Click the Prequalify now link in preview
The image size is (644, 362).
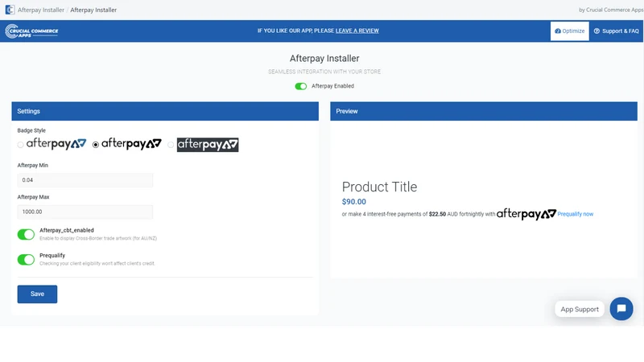575,214
